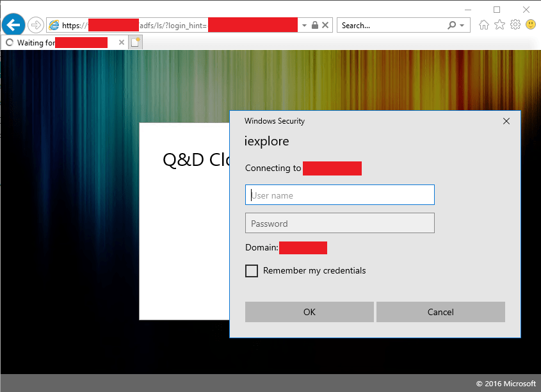Open the Favorites star icon
This screenshot has height=392, width=541.
point(499,25)
